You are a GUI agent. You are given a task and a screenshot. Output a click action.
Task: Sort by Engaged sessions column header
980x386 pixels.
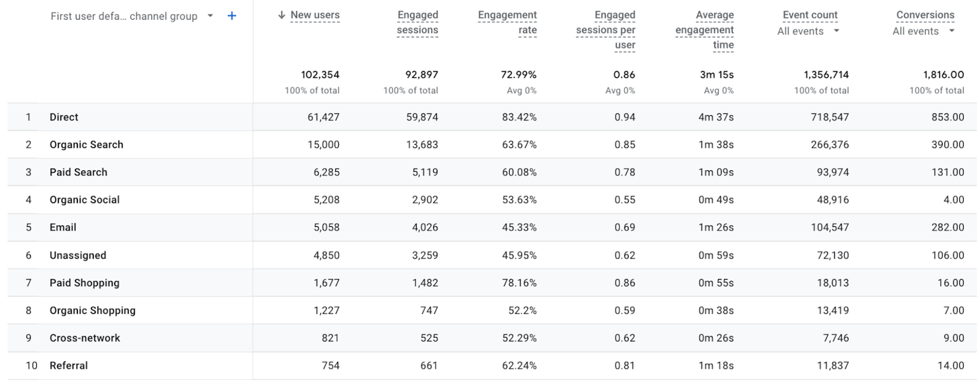(417, 22)
